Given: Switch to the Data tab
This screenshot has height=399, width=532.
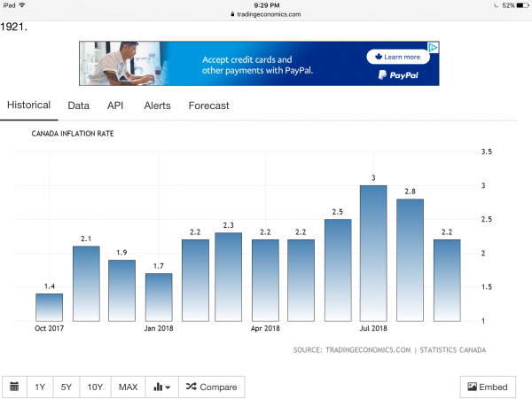Looking at the screenshot, I should pyautogui.click(x=78, y=106).
